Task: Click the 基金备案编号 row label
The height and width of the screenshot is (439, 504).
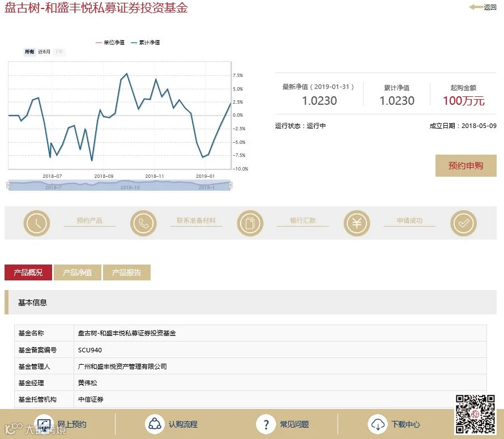Action: (x=37, y=350)
